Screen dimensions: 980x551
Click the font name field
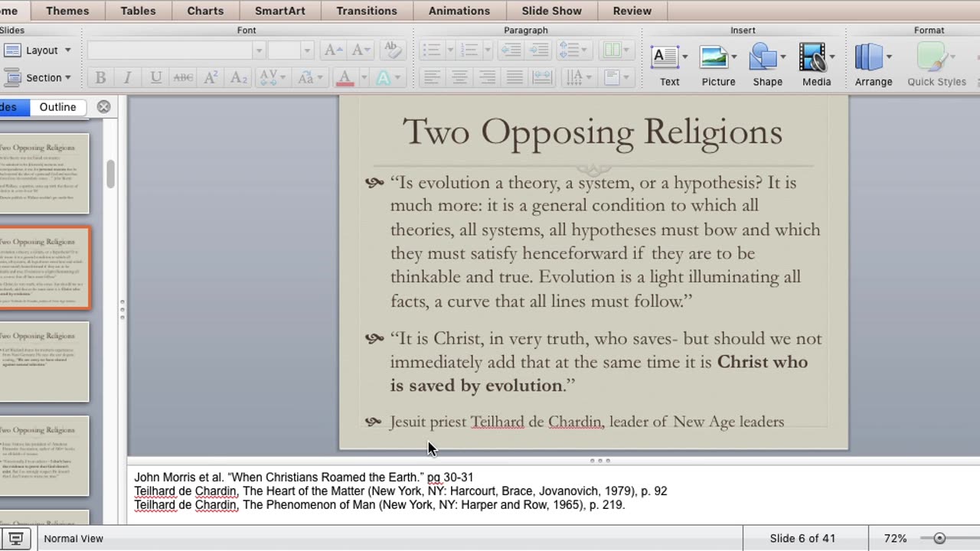point(170,51)
